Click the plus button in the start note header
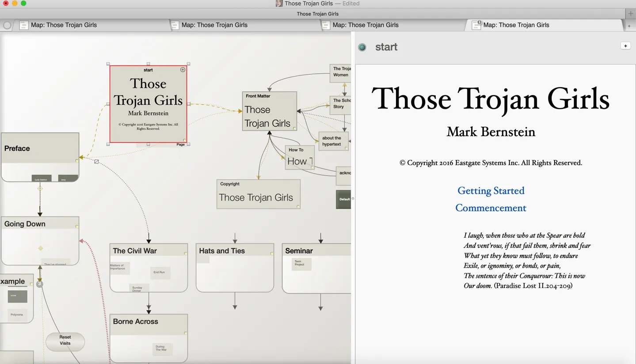Screen dimensions: 636x364 [625, 46]
